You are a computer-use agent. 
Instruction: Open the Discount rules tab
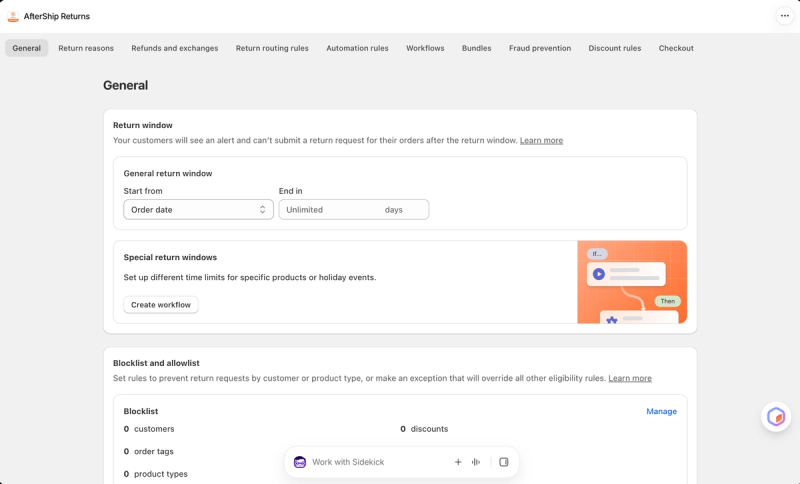coord(614,48)
